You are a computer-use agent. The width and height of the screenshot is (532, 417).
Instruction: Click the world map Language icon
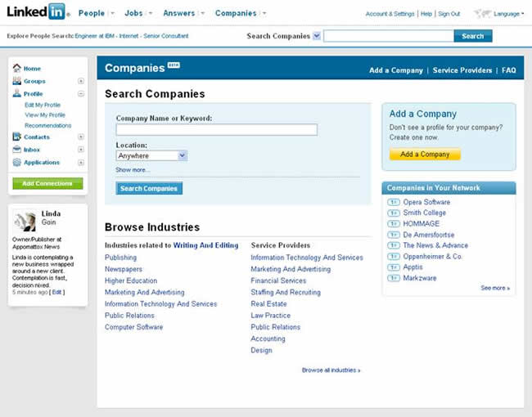tap(482, 14)
